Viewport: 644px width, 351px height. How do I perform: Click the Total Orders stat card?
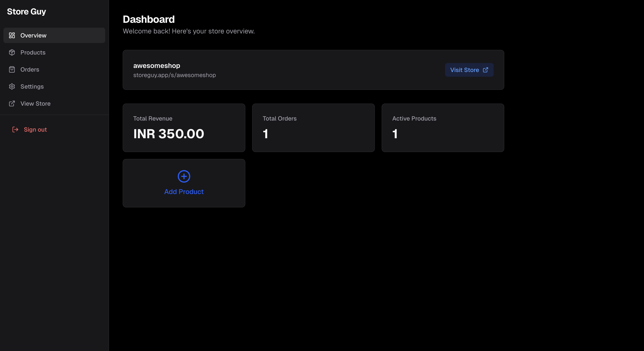click(x=313, y=128)
